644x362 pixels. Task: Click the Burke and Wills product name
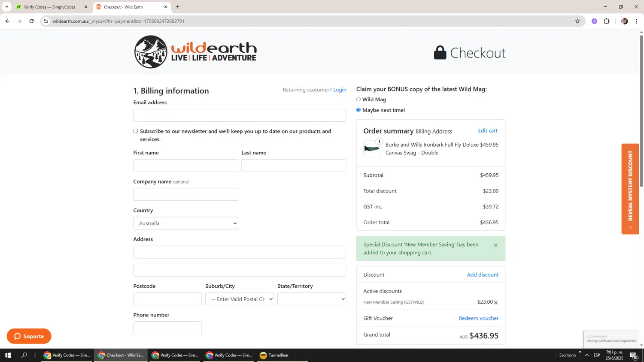[432, 149]
